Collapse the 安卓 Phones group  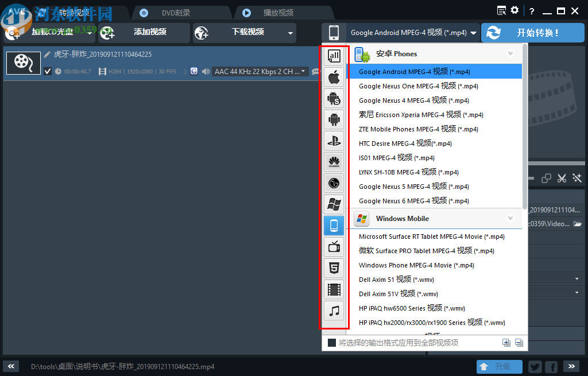(510, 53)
